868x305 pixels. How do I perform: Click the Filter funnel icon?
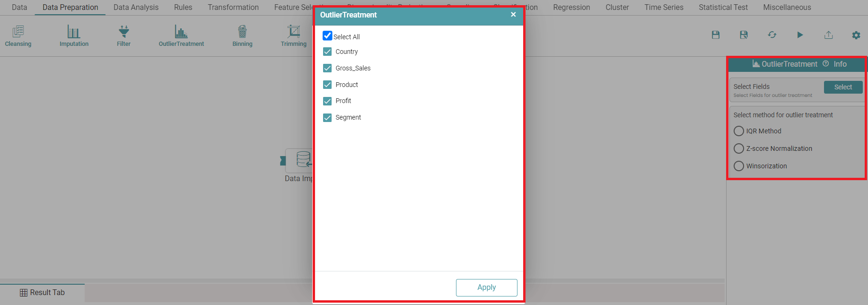[x=123, y=32]
